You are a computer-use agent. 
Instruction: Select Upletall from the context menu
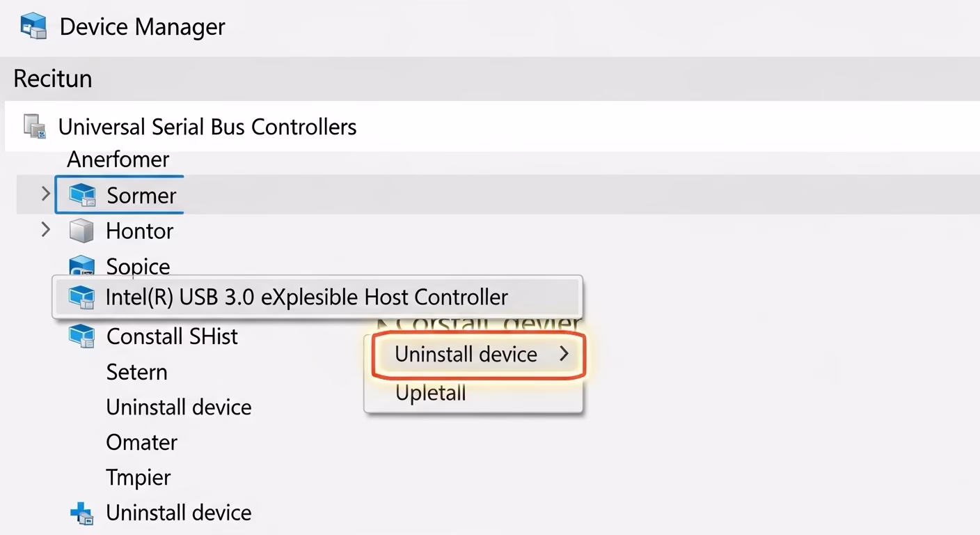point(431,393)
